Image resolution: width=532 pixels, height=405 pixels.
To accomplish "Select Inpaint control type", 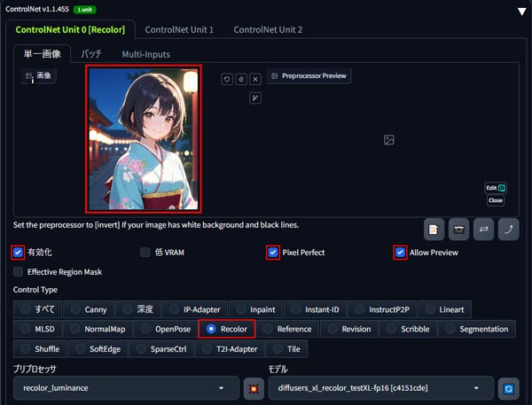I will click(x=256, y=309).
